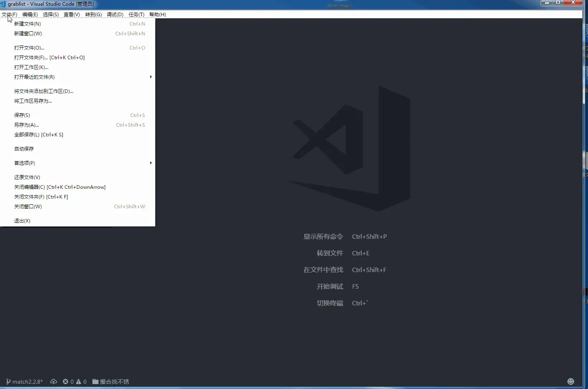Select 打开工作区(K)... menu entry
The height and width of the screenshot is (389, 588).
tap(78, 67)
